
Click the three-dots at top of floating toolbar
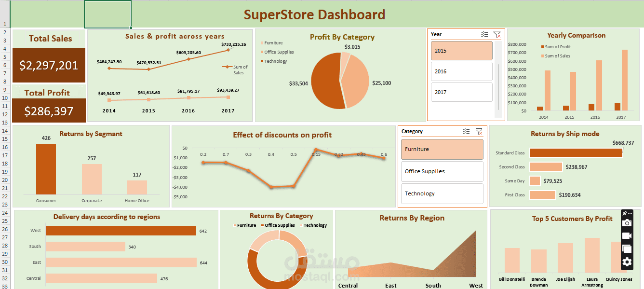point(630,213)
